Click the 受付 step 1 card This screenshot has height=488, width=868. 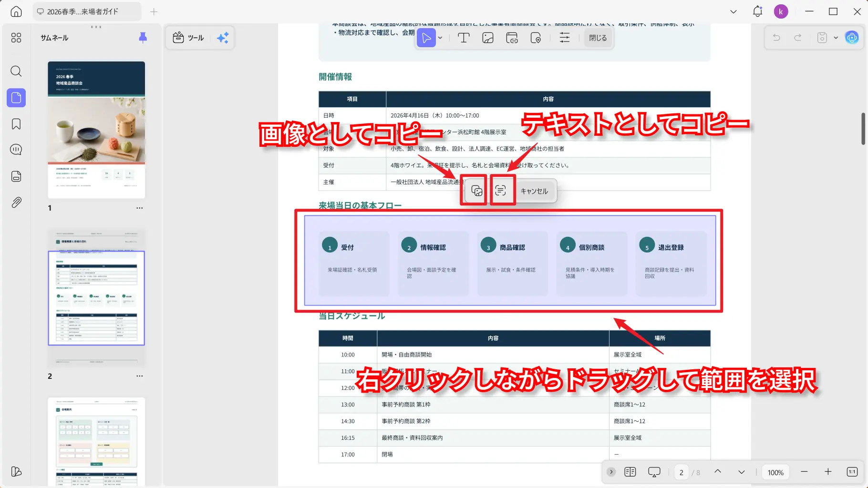pyautogui.click(x=354, y=264)
